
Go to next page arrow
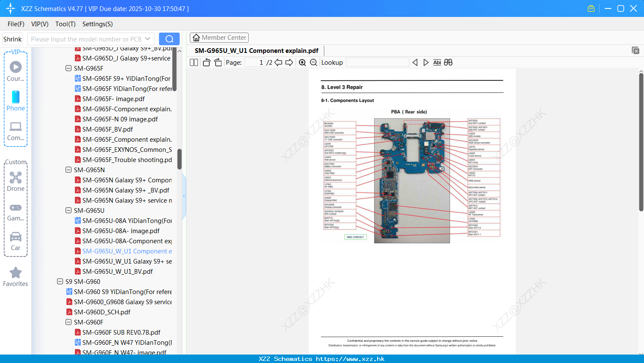[289, 63]
